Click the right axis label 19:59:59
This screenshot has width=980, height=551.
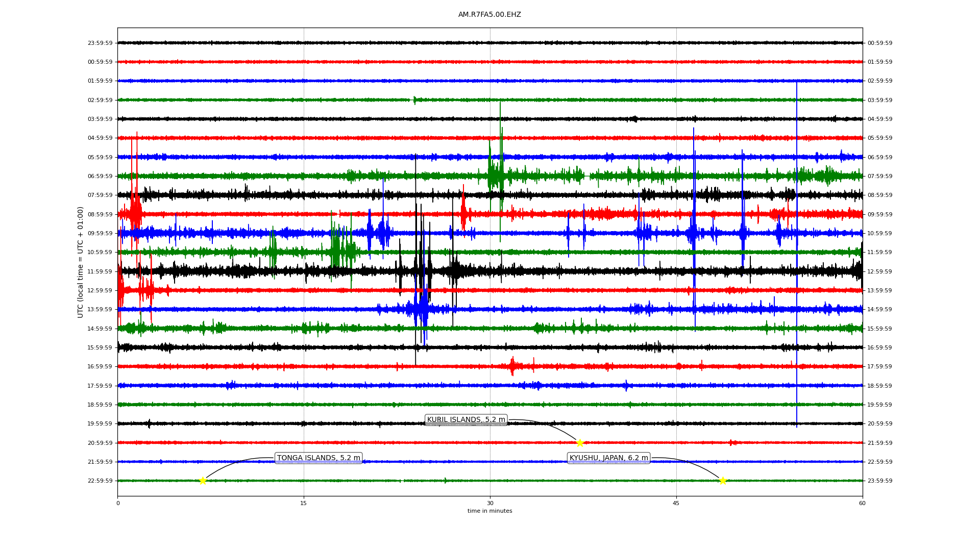[x=880, y=405]
